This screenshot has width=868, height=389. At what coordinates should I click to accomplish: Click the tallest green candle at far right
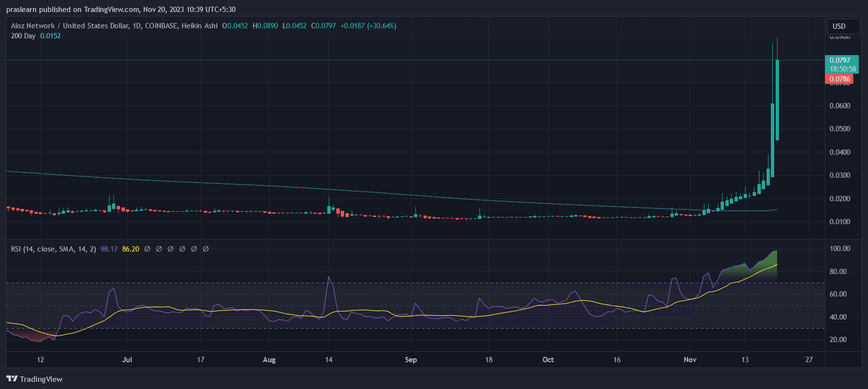pos(777,100)
